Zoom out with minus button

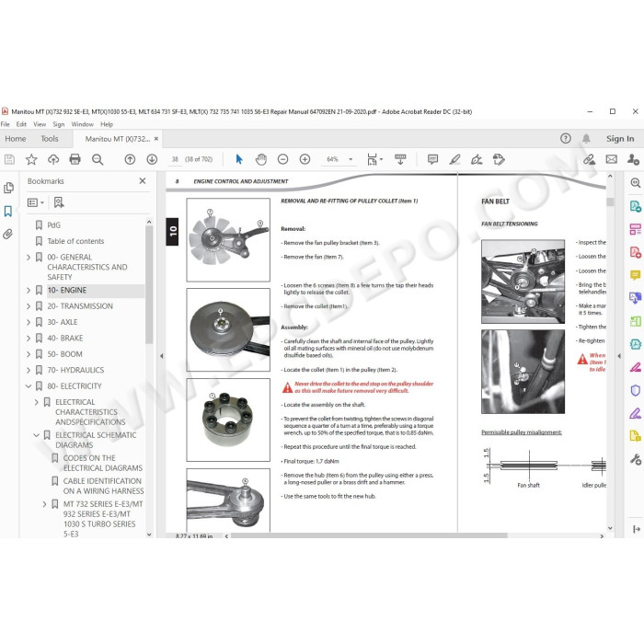(x=283, y=159)
